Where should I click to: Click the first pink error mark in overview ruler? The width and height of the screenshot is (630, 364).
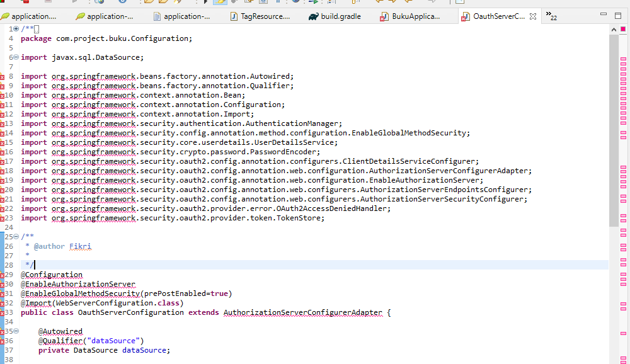[x=623, y=59]
